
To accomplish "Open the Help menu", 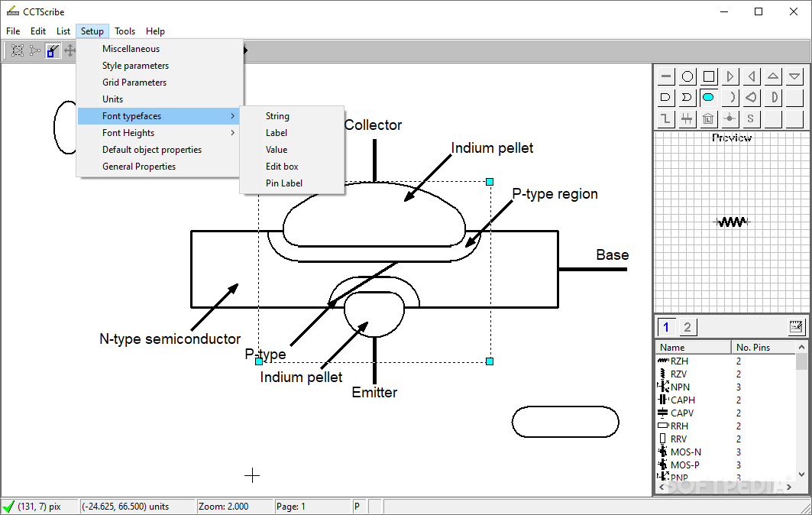I will tap(155, 31).
